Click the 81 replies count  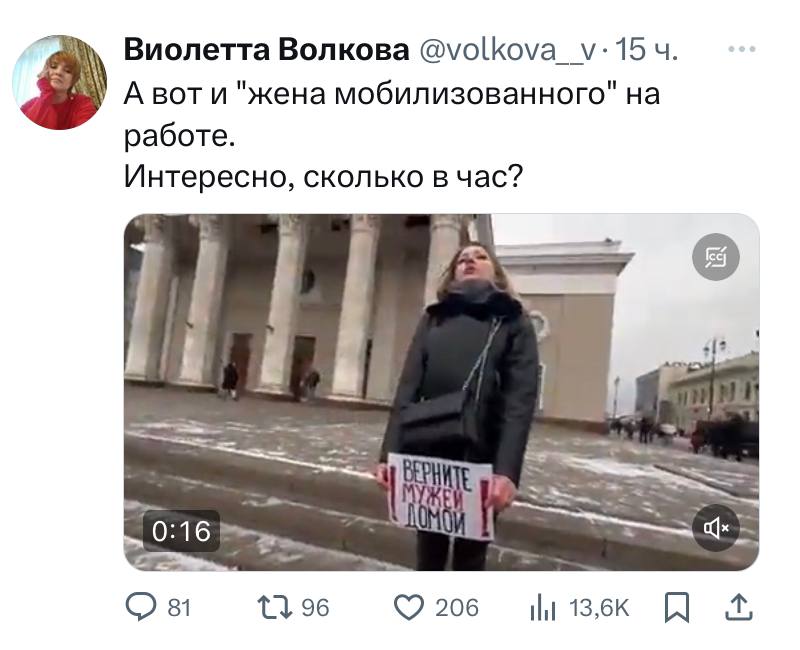(x=179, y=608)
